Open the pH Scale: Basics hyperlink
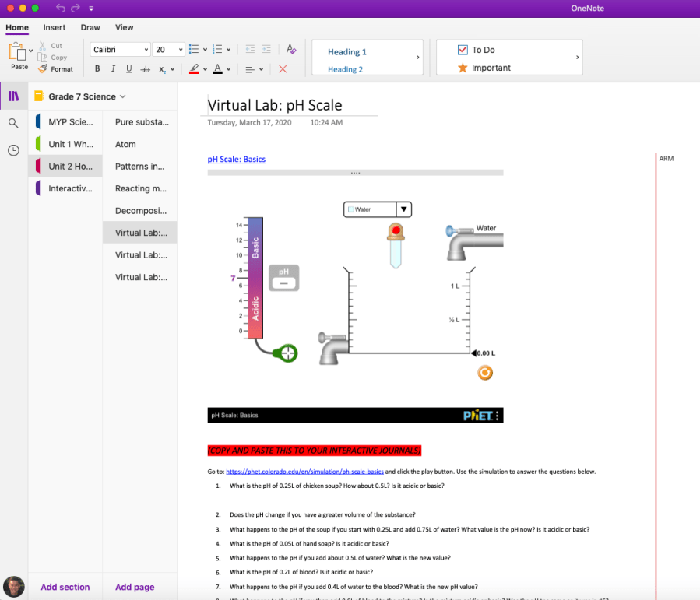The height and width of the screenshot is (600, 700). tap(236, 160)
